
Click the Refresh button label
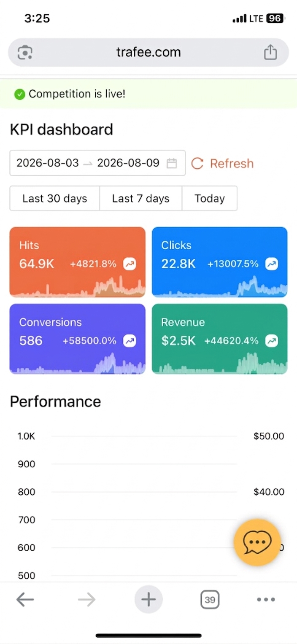(232, 164)
